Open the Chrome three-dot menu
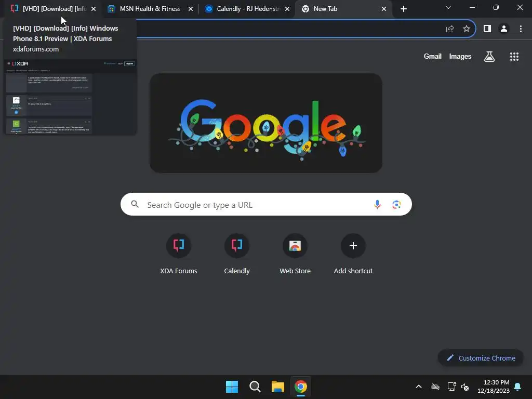This screenshot has height=399, width=532. [x=521, y=29]
